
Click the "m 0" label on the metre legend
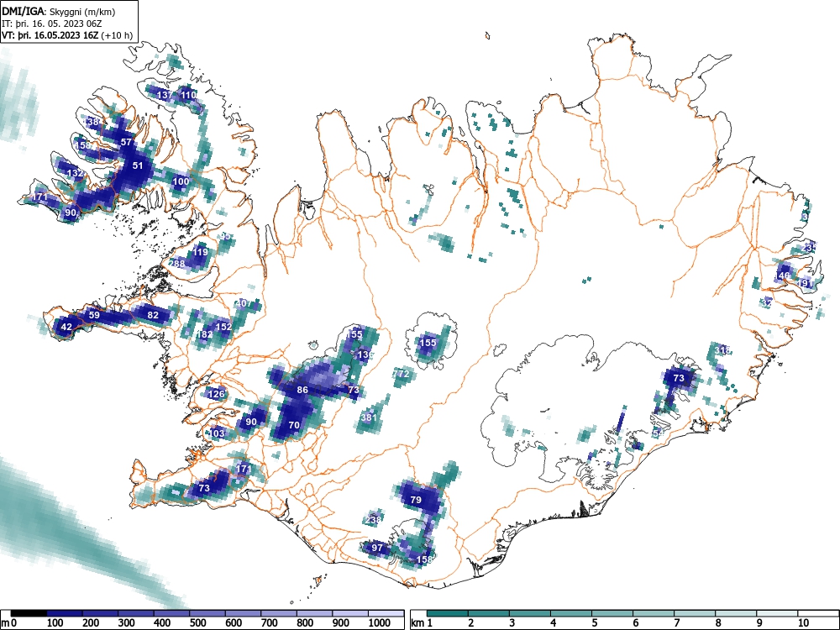pos(9,623)
